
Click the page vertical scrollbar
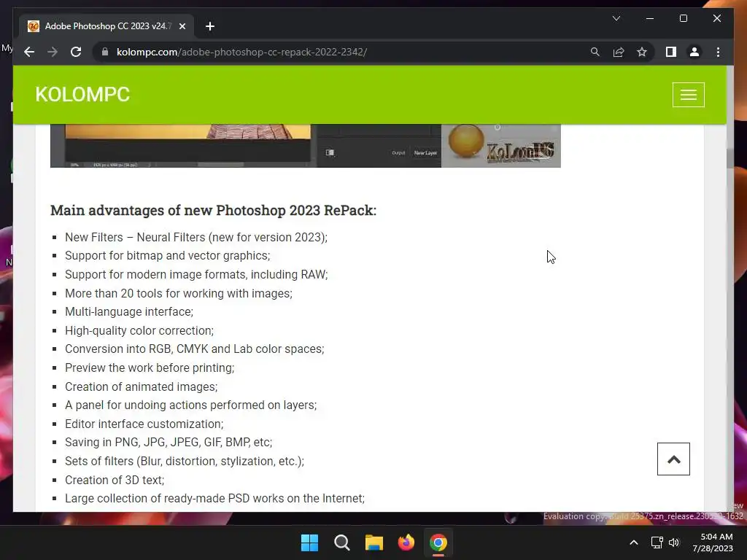click(x=729, y=158)
